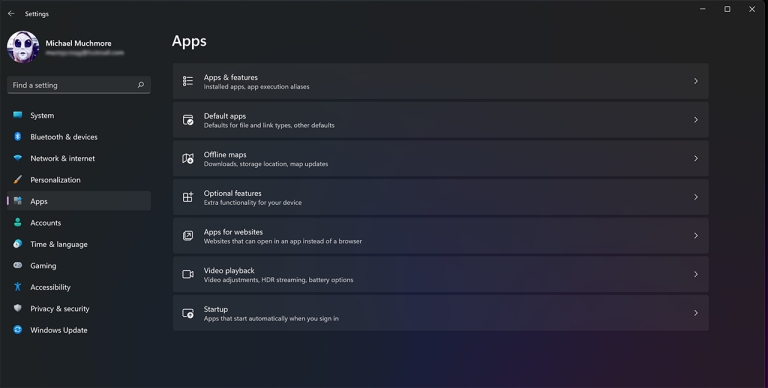This screenshot has height=388, width=768.
Task: Click the Video playback camera icon
Action: coord(188,274)
